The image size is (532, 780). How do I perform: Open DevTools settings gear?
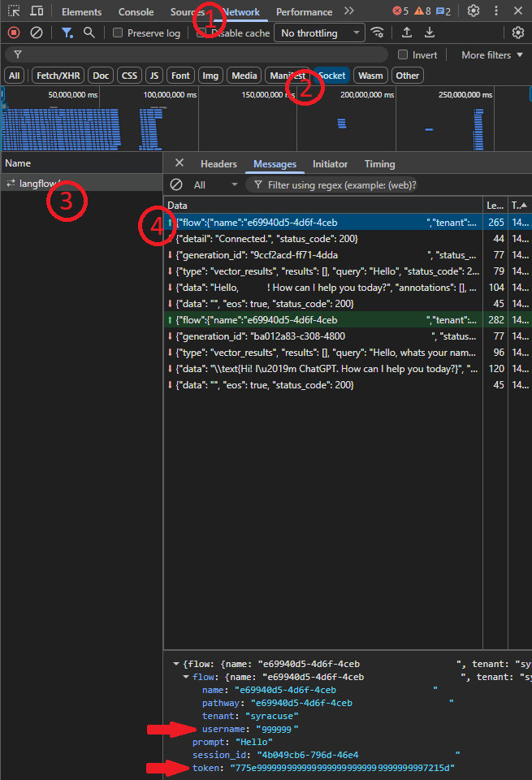(474, 11)
